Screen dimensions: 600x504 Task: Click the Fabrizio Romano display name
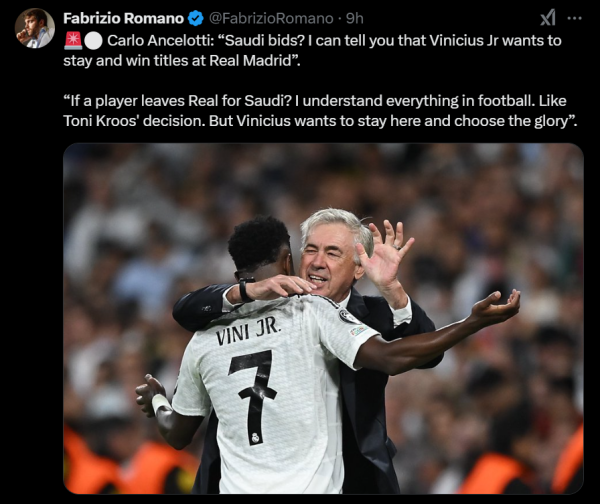click(123, 18)
